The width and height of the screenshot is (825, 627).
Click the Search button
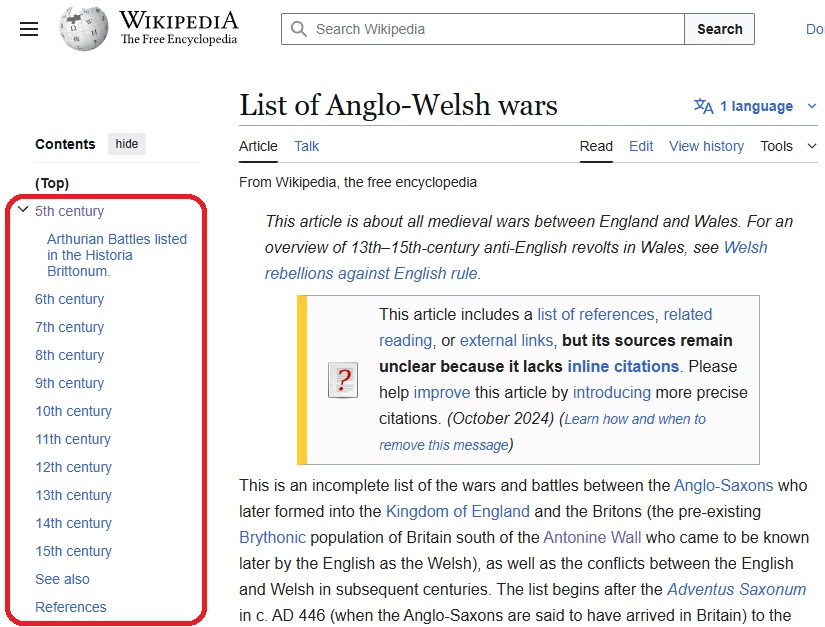tap(719, 29)
